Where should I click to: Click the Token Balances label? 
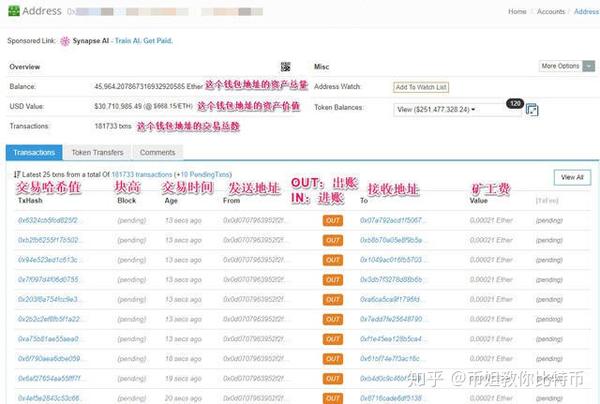(x=339, y=108)
